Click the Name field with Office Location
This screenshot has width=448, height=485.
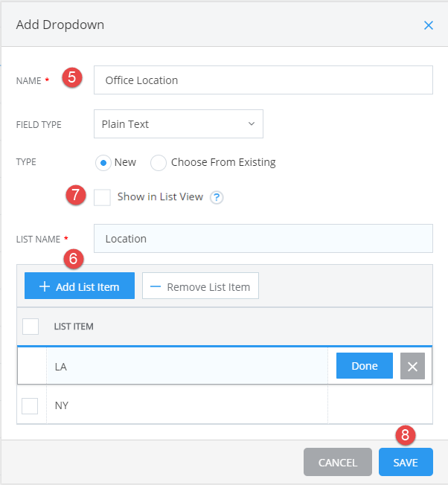pos(263,80)
